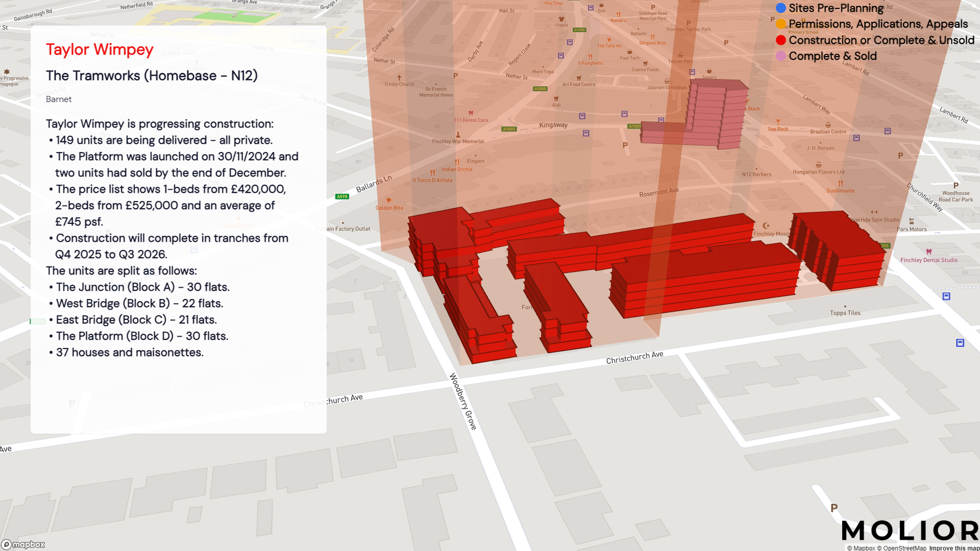This screenshot has height=551, width=980.
Task: Click the Complete & Sold legend label
Action: coord(833,56)
